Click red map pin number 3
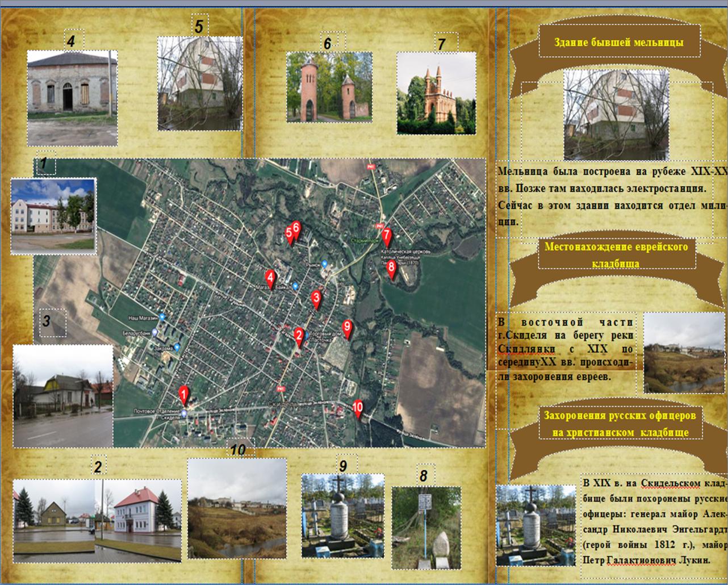The width and height of the screenshot is (728, 585). coord(316,299)
